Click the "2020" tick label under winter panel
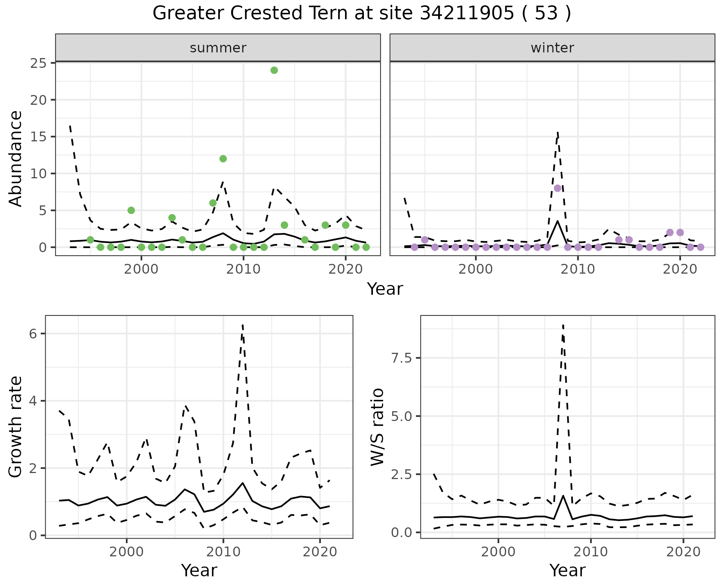 tap(680, 269)
